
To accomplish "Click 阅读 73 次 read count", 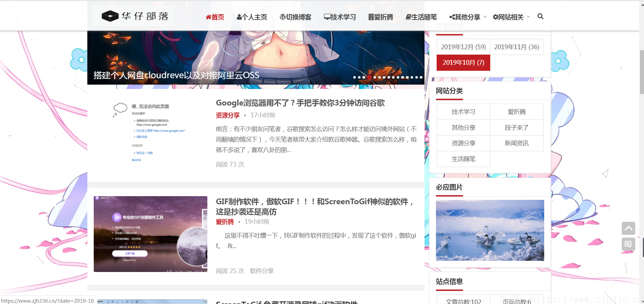I will click(x=230, y=164).
